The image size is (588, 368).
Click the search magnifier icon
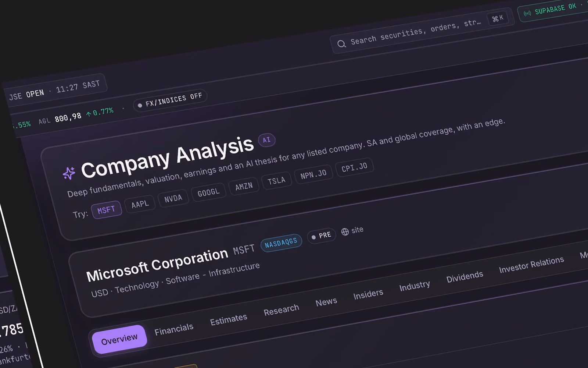[x=341, y=44]
